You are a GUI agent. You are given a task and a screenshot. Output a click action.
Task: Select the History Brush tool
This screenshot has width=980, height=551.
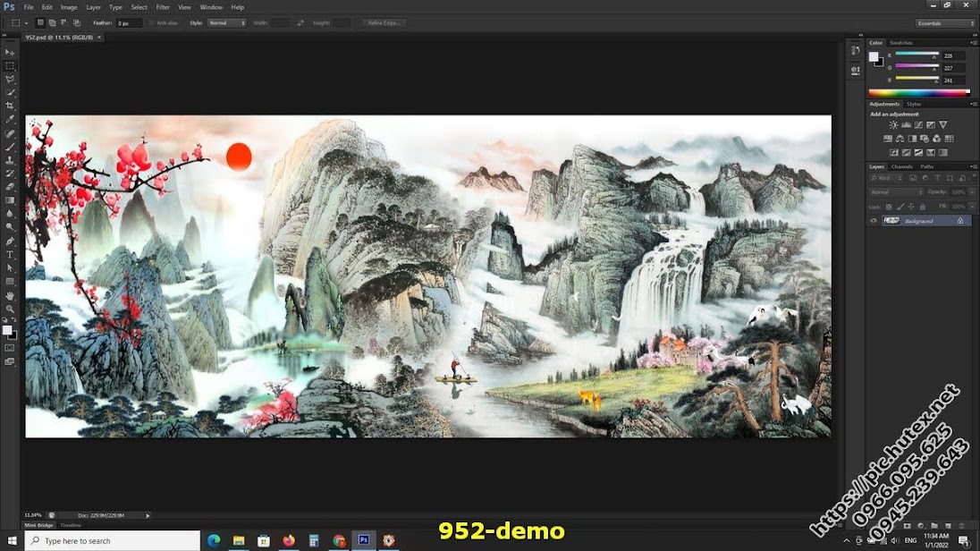pos(10,174)
